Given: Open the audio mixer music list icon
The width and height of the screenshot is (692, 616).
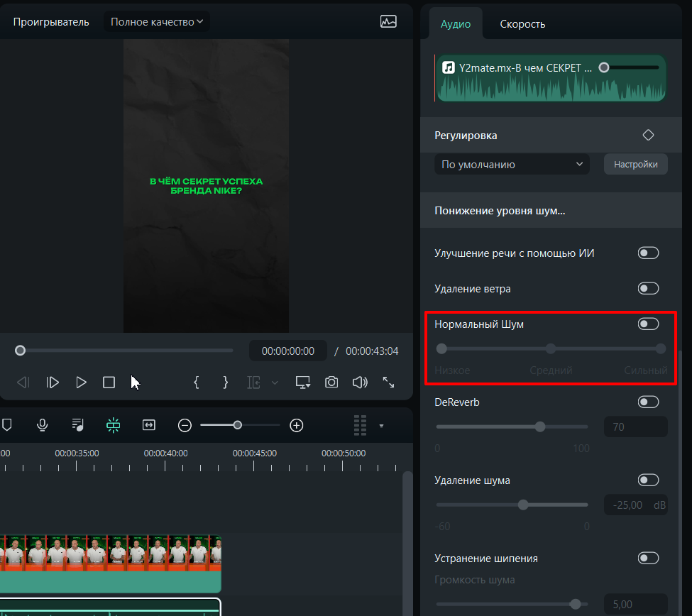Looking at the screenshot, I should (77, 425).
